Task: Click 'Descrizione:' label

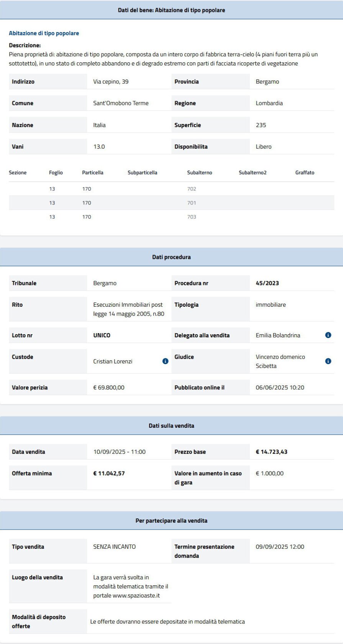Action: pyautogui.click(x=25, y=45)
